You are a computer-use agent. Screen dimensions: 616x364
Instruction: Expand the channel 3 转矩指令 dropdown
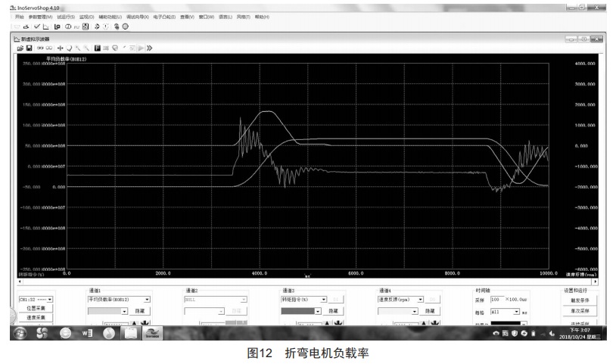click(x=324, y=300)
